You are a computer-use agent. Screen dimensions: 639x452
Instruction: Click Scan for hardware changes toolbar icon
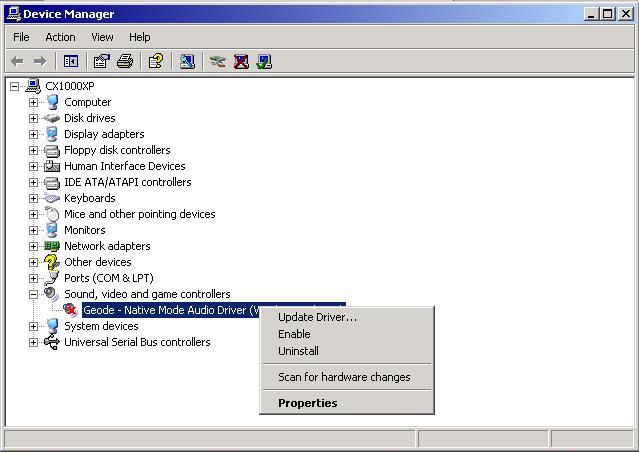pyautogui.click(x=187, y=62)
